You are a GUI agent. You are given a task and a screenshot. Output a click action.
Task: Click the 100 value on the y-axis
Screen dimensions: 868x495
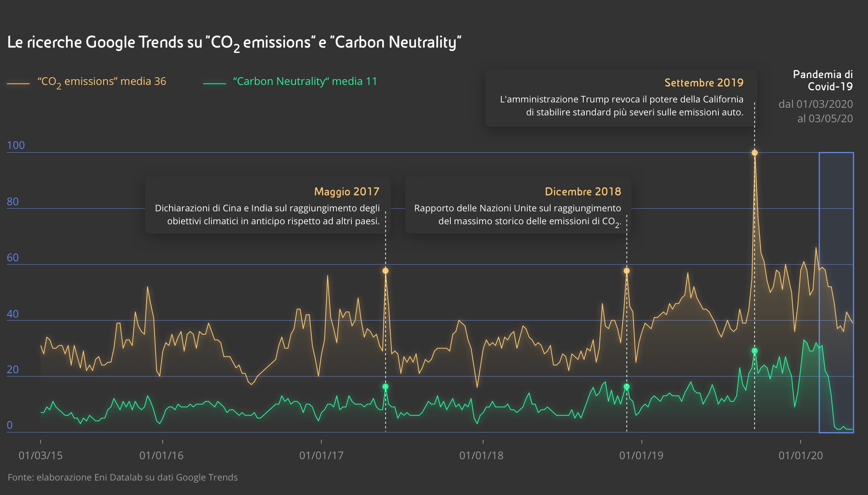point(16,145)
